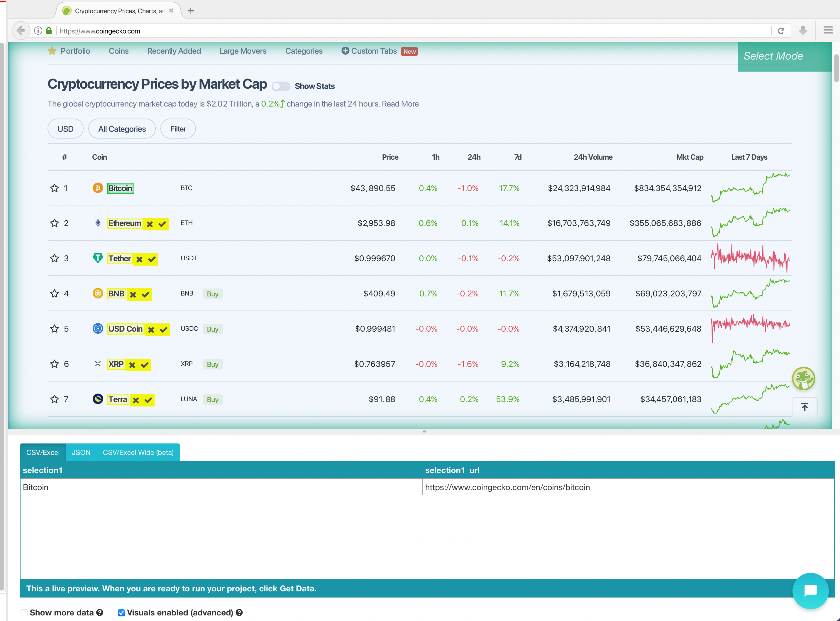The image size is (840, 621).
Task: Select the highlighted Bitcoin coin name
Action: 121,188
